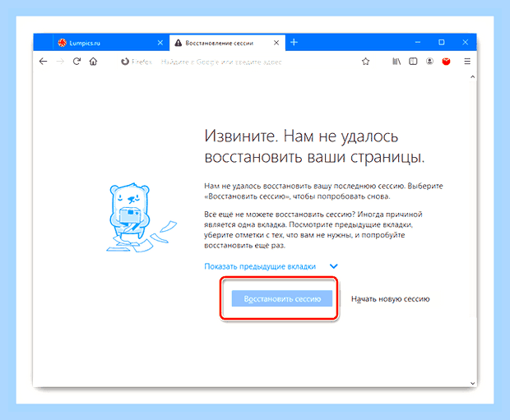Click the scrollbar up arrow
This screenshot has height=420, width=510.
(x=473, y=77)
